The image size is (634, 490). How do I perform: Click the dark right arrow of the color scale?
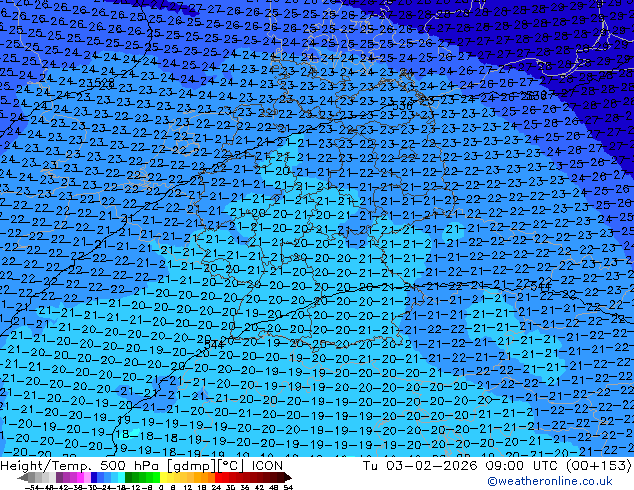click(x=288, y=477)
